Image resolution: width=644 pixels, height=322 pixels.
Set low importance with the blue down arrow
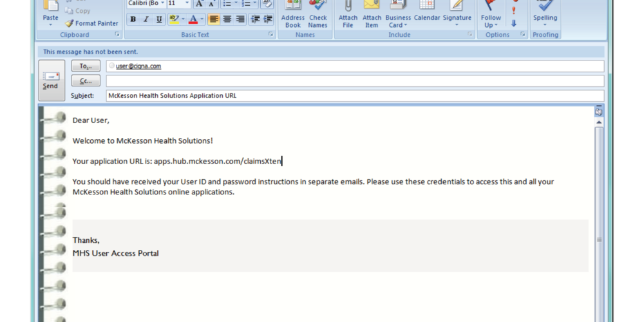click(514, 23)
